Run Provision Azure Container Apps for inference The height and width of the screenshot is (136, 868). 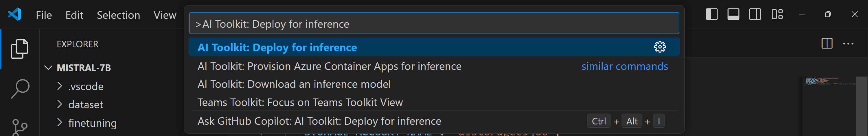[329, 66]
